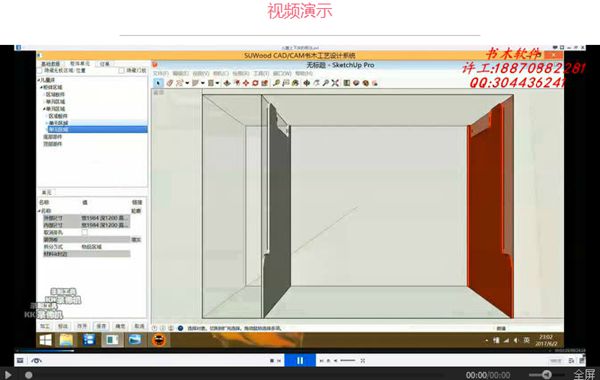Viewport: 600px width, 380px height.
Task: Click the 确定 button at panel bottom
Action: point(120,326)
